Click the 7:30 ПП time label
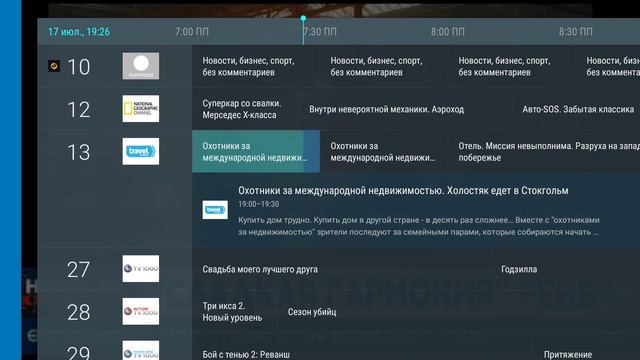The height and width of the screenshot is (360, 640). coord(320,32)
